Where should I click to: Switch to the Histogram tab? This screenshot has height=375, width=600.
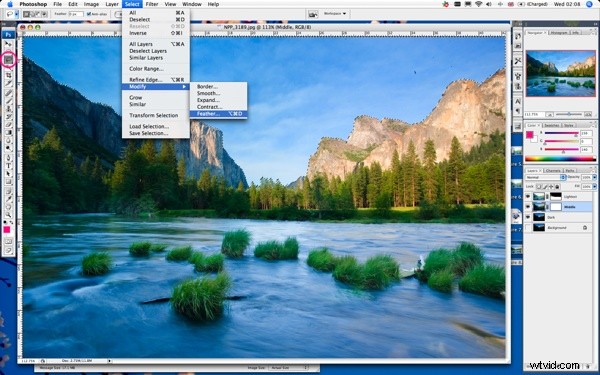point(559,33)
